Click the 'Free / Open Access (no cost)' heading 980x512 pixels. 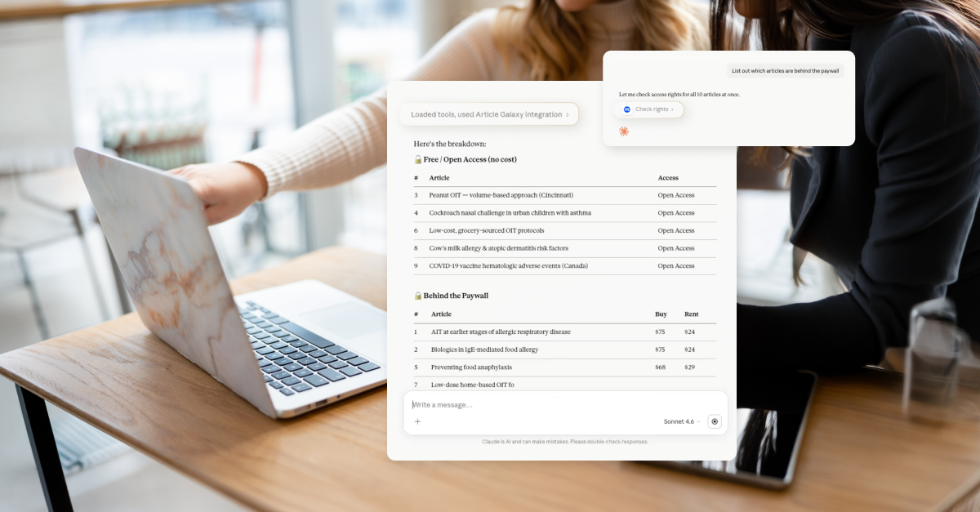[470, 159]
